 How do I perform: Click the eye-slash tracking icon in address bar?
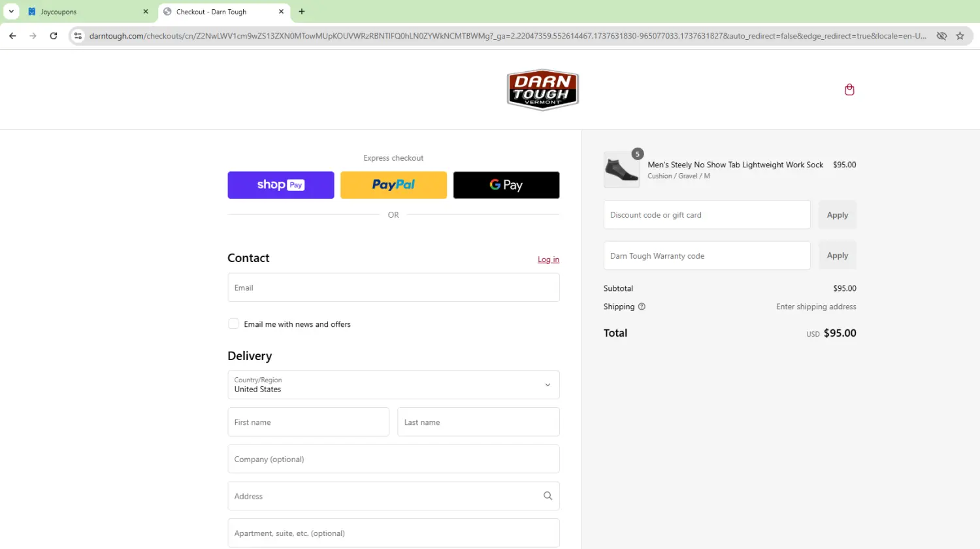(x=941, y=36)
